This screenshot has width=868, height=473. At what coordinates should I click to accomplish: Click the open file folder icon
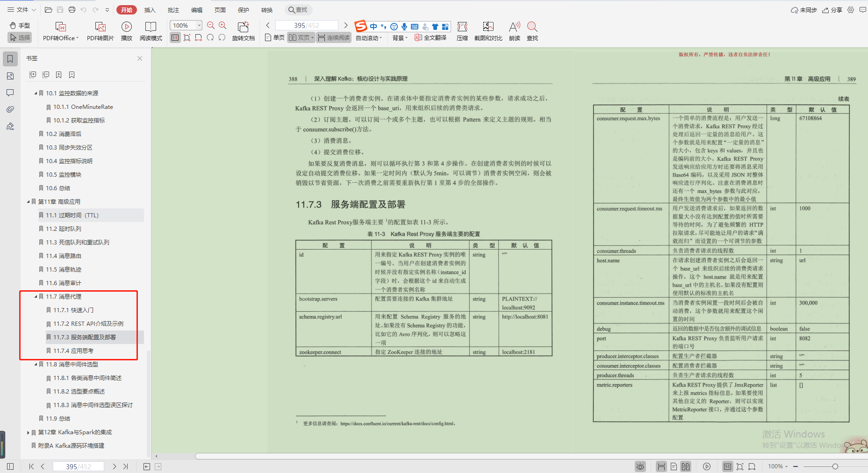[48, 9]
